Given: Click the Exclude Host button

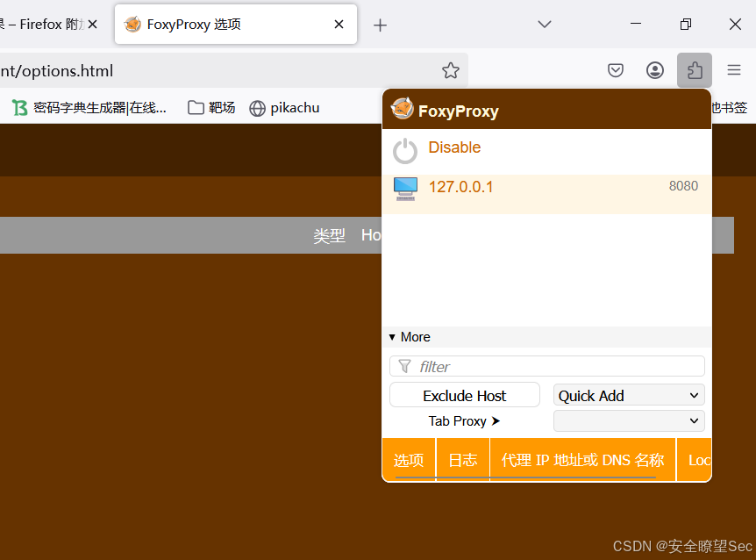Looking at the screenshot, I should tap(464, 395).
